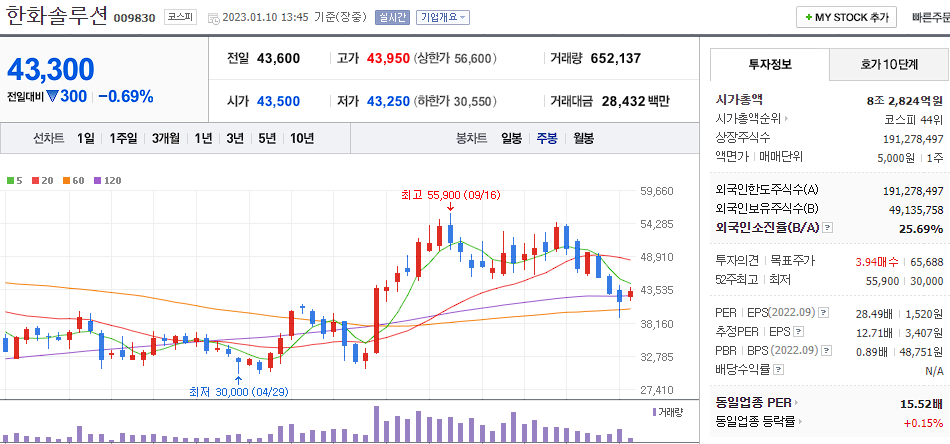Click the 실시간 badge button
The width and height of the screenshot is (950, 444).
click(393, 18)
